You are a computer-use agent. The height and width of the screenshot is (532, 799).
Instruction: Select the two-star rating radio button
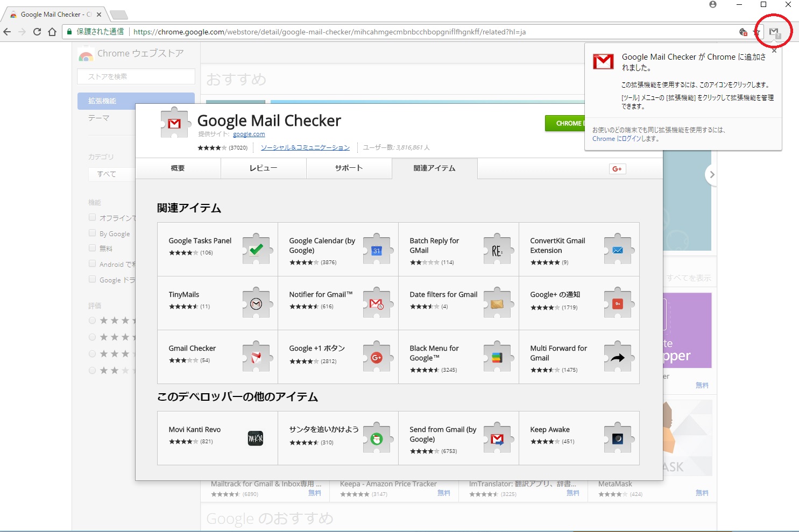(x=92, y=371)
